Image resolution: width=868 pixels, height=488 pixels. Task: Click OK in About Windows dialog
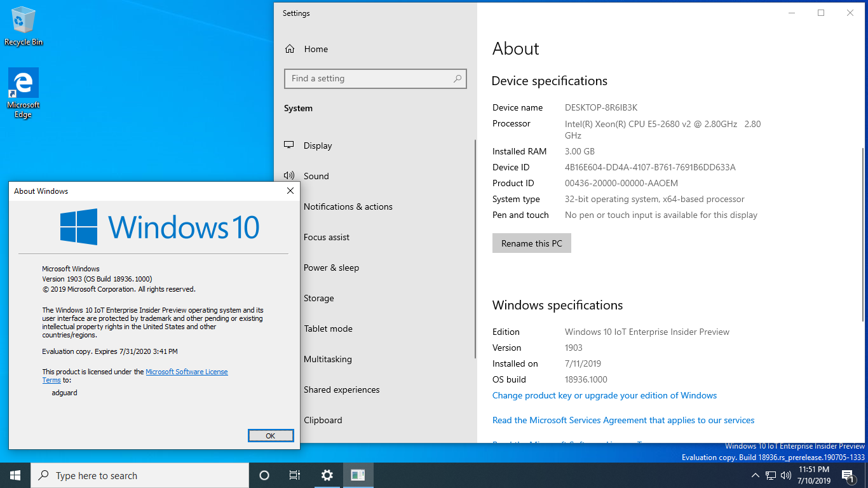(271, 436)
